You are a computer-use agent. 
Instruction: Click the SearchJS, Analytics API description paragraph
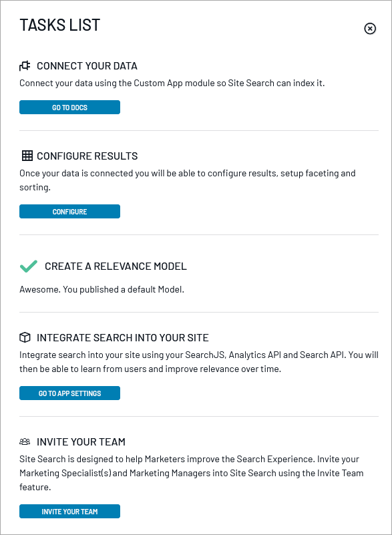(x=199, y=361)
